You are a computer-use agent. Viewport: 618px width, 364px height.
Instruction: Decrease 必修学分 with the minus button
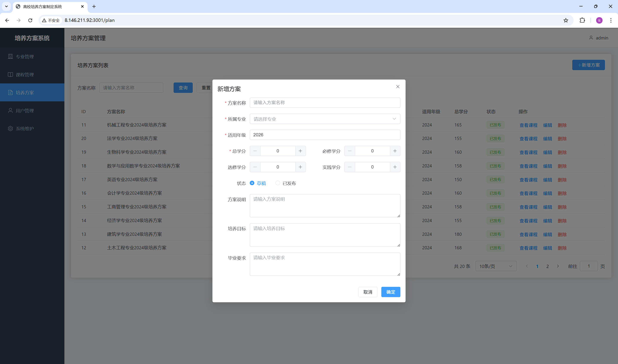click(x=350, y=151)
